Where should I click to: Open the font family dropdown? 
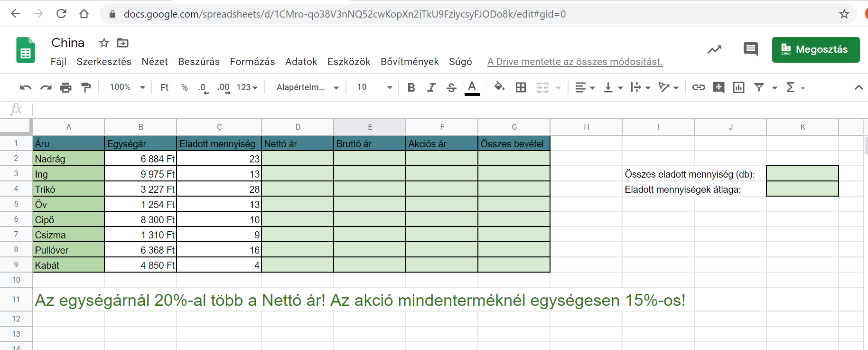coord(307,87)
